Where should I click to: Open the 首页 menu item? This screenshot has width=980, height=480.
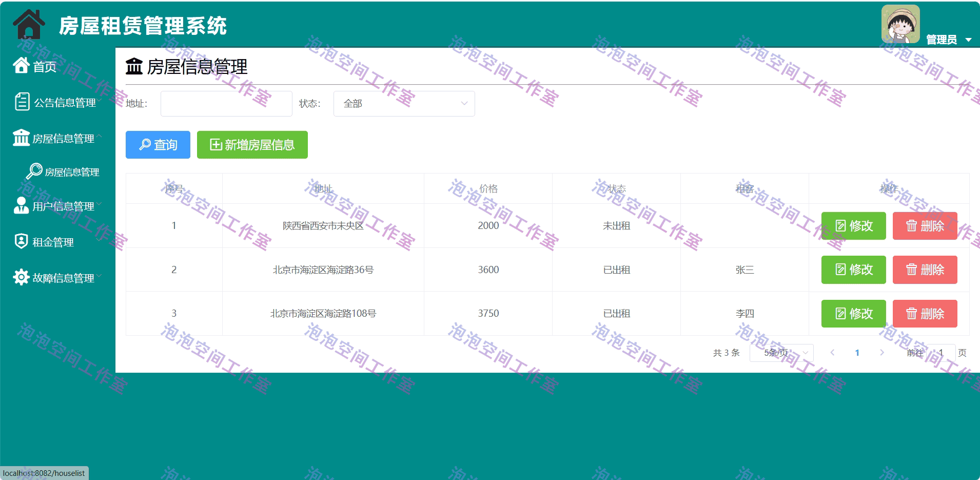coord(57,66)
